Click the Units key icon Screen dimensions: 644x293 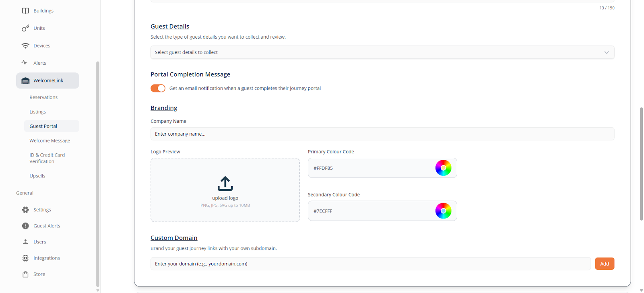(x=25, y=28)
